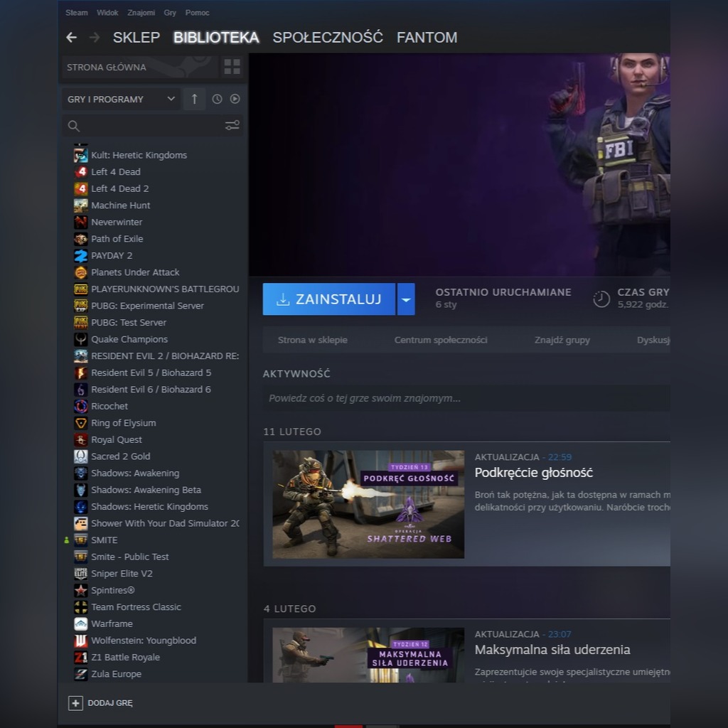This screenshot has height=728, width=728.
Task: Click the Warframe game icon
Action: coord(81,623)
